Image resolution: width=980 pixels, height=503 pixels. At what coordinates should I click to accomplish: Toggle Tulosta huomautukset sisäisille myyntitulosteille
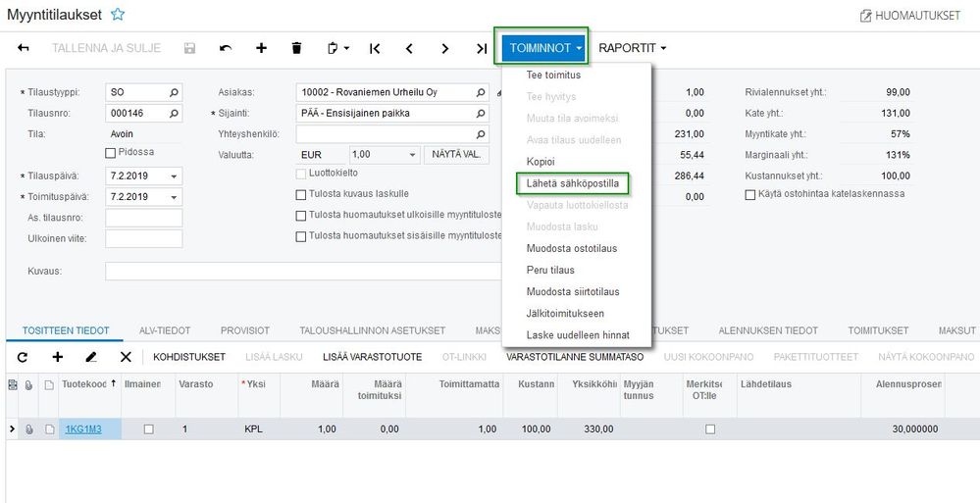coord(300,237)
